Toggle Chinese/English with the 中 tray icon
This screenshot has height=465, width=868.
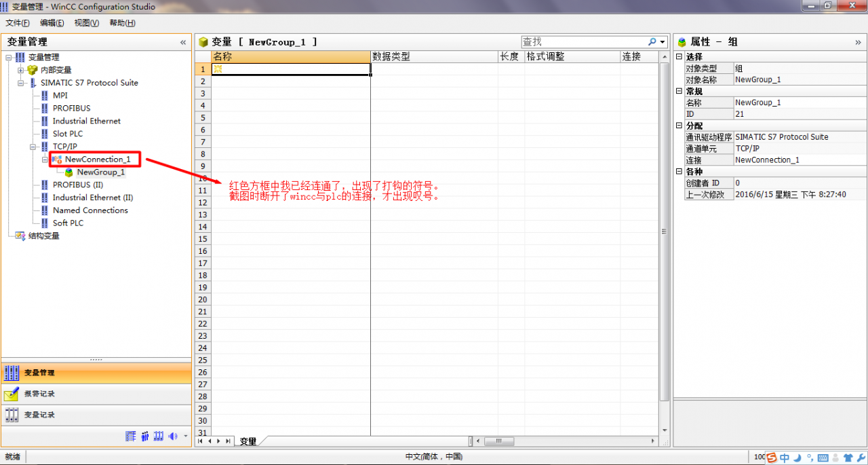tap(785, 457)
